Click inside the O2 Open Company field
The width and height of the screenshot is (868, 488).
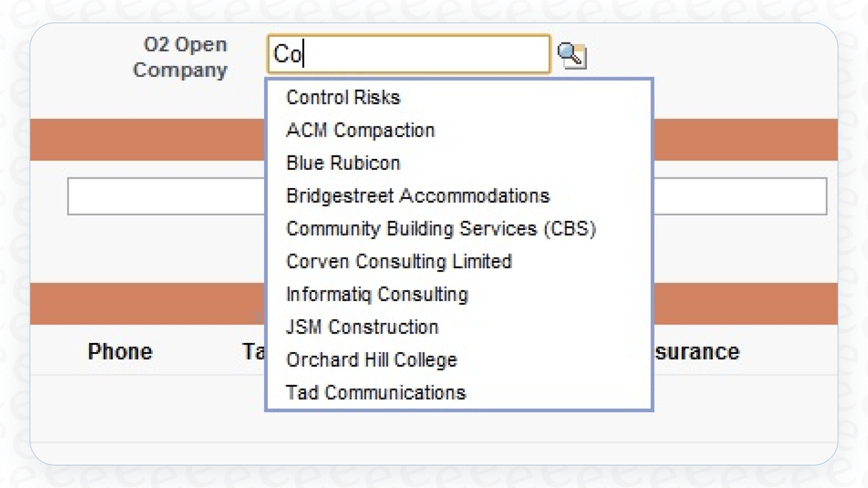(408, 54)
